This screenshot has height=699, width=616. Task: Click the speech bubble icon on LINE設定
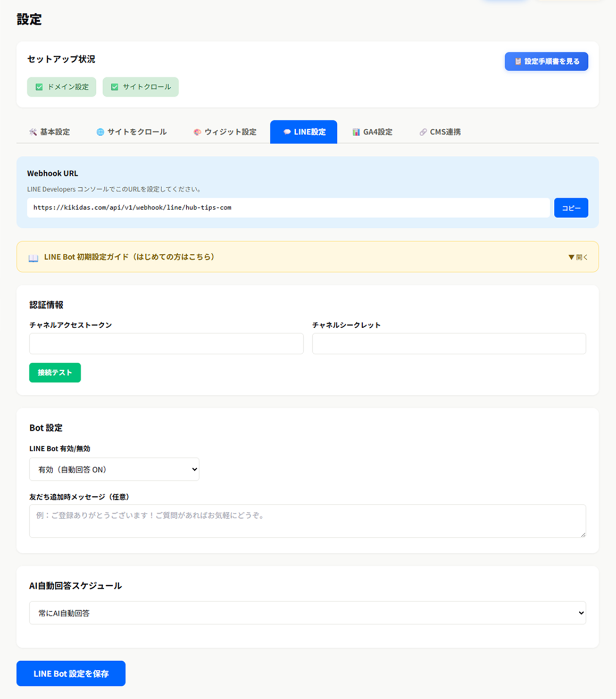coord(287,132)
